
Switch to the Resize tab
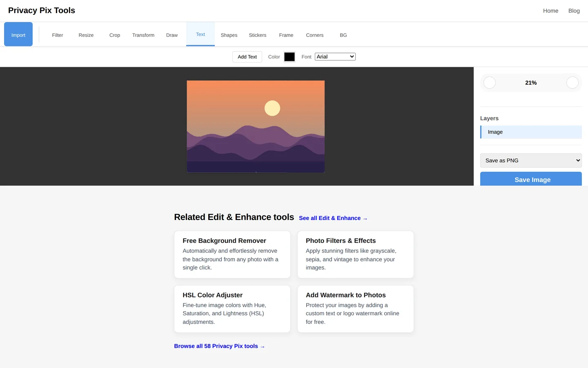point(86,35)
